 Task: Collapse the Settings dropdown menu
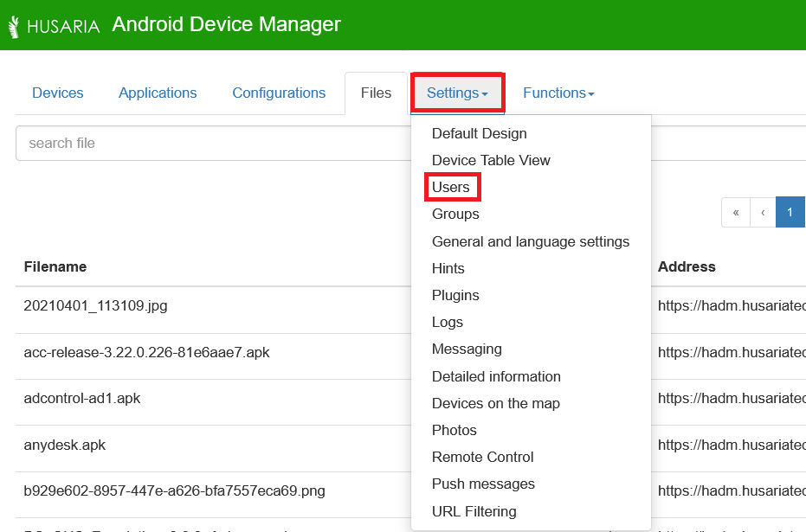(x=457, y=93)
